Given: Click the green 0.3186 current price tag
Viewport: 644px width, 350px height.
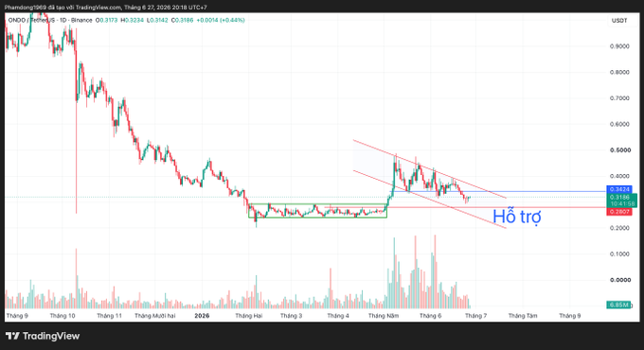Looking at the screenshot, I should pos(619,198).
